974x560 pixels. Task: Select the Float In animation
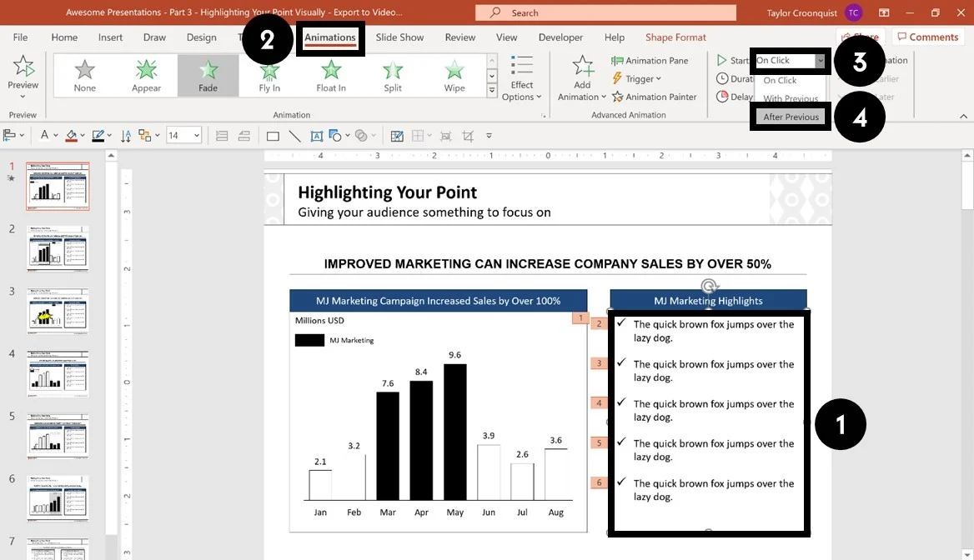pyautogui.click(x=331, y=76)
